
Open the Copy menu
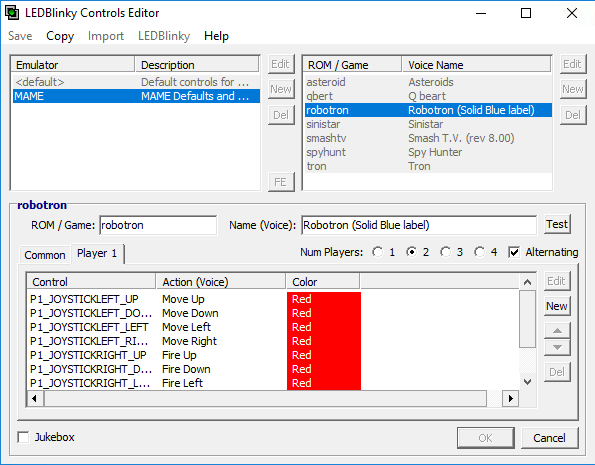pos(60,36)
